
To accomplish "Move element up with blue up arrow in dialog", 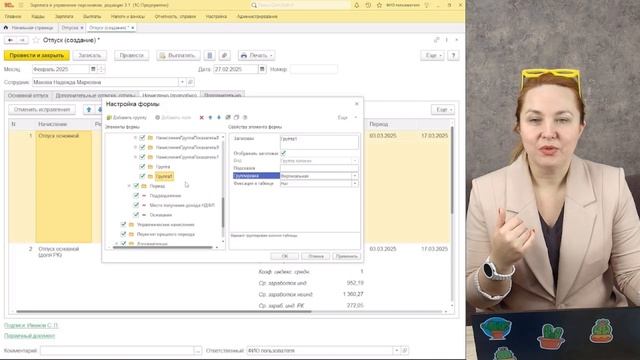I will tap(210, 118).
